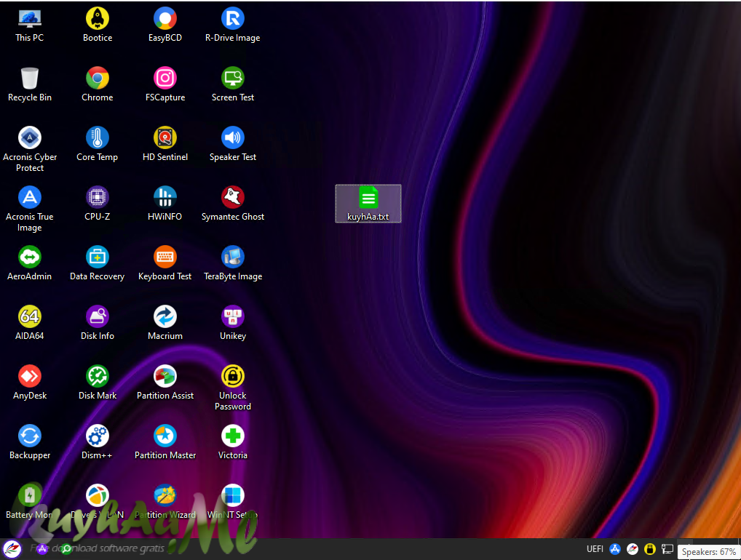This screenshot has width=741, height=560.
Task: Launch CPU-Z
Action: coord(98,204)
